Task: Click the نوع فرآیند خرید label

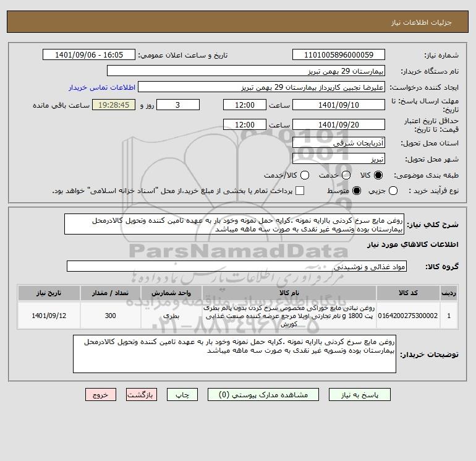Action: pos(433,191)
